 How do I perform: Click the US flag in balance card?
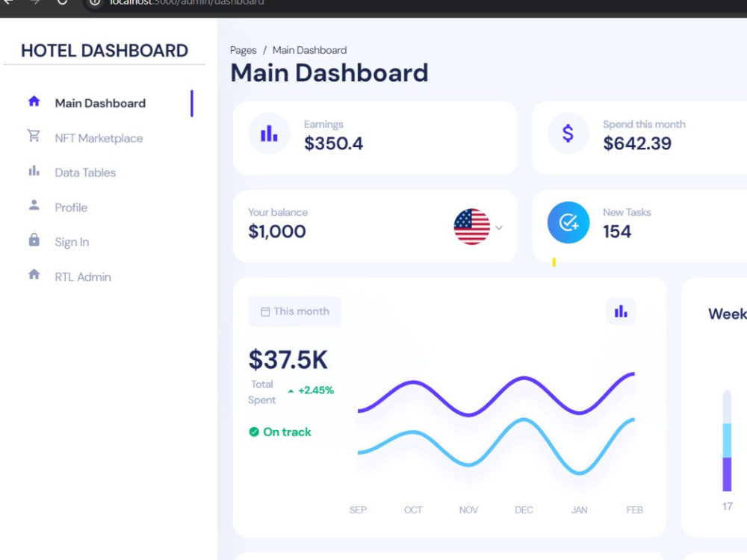[x=471, y=227]
